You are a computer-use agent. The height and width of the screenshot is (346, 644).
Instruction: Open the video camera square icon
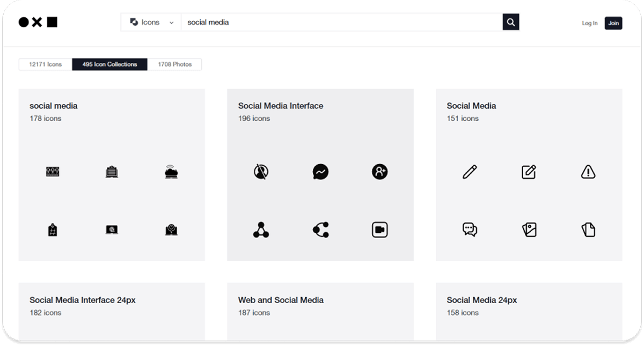click(x=379, y=230)
